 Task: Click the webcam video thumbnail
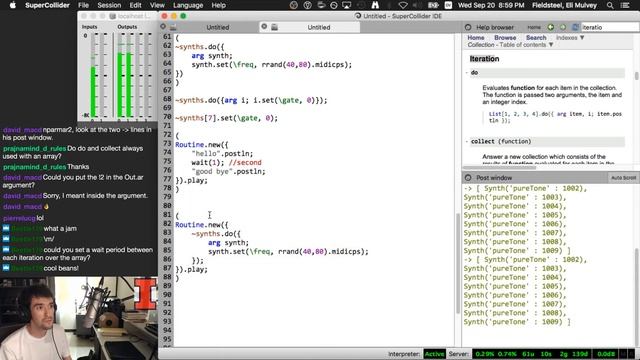coord(79,318)
